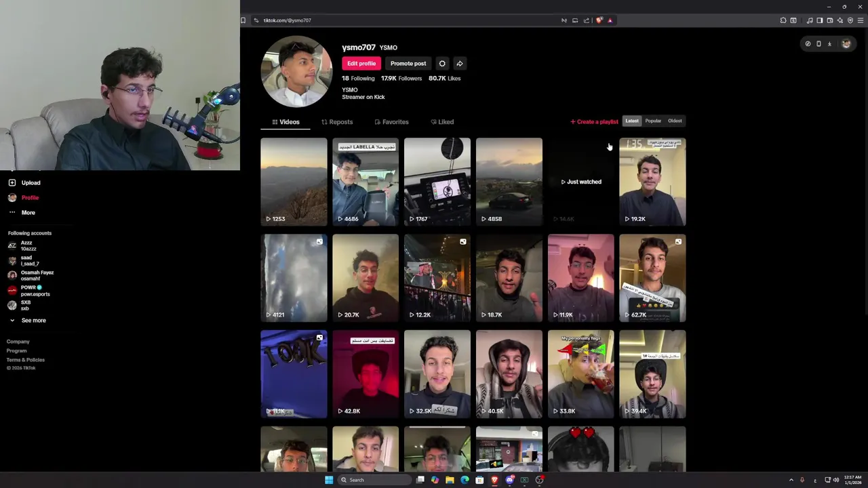Click the clock and date in taskbar
This screenshot has width=868, height=488.
click(x=853, y=480)
